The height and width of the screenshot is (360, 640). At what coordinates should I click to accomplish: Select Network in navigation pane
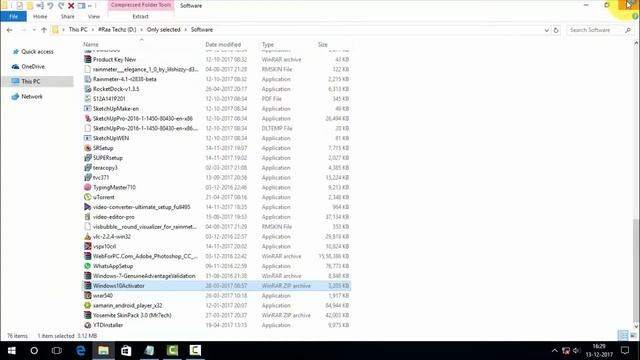(32, 97)
